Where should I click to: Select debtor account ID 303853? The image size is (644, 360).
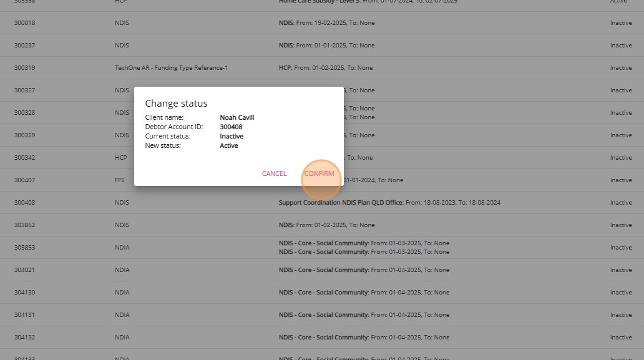click(24, 248)
